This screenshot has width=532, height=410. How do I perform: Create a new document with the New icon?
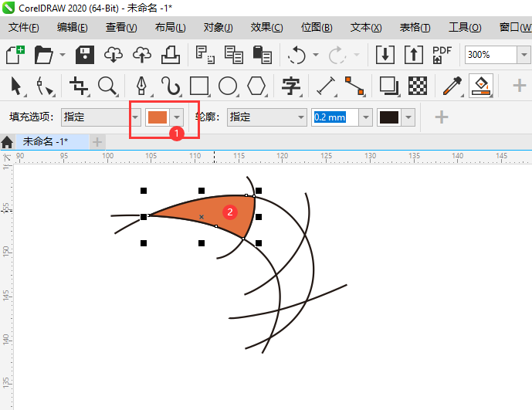[x=15, y=55]
